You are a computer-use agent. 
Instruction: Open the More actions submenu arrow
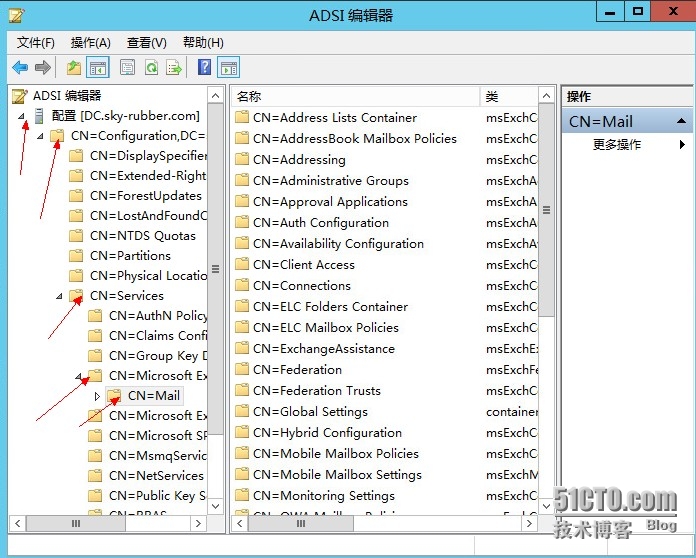[x=682, y=145]
